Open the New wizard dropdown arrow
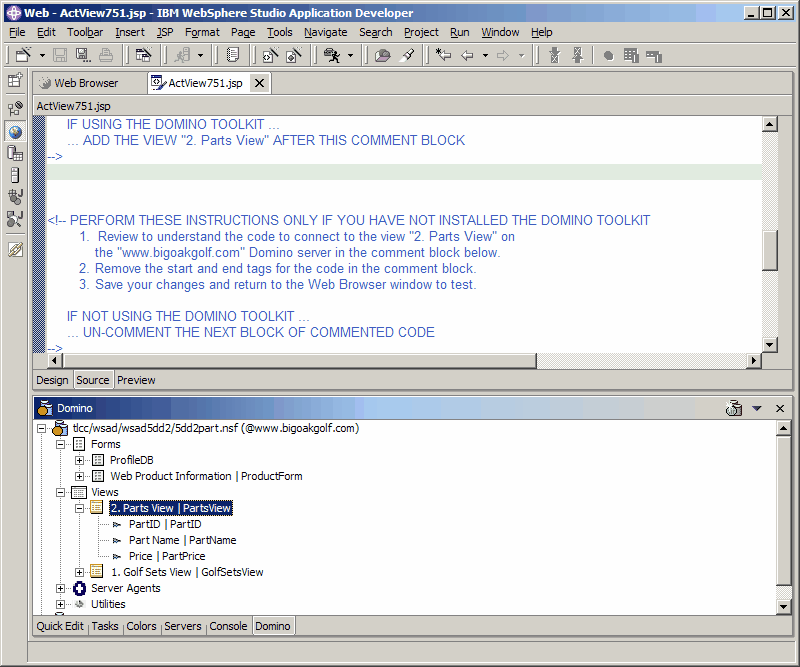The image size is (800, 667). click(x=42, y=55)
